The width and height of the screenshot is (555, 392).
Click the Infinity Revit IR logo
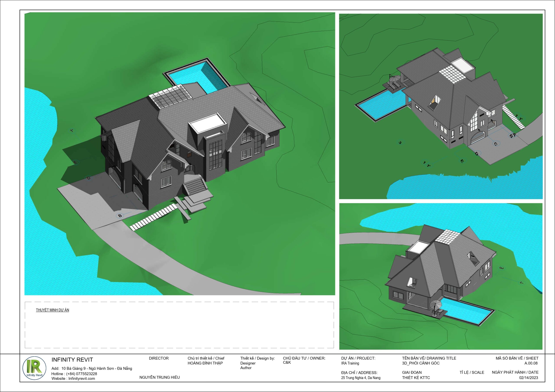[x=34, y=368]
